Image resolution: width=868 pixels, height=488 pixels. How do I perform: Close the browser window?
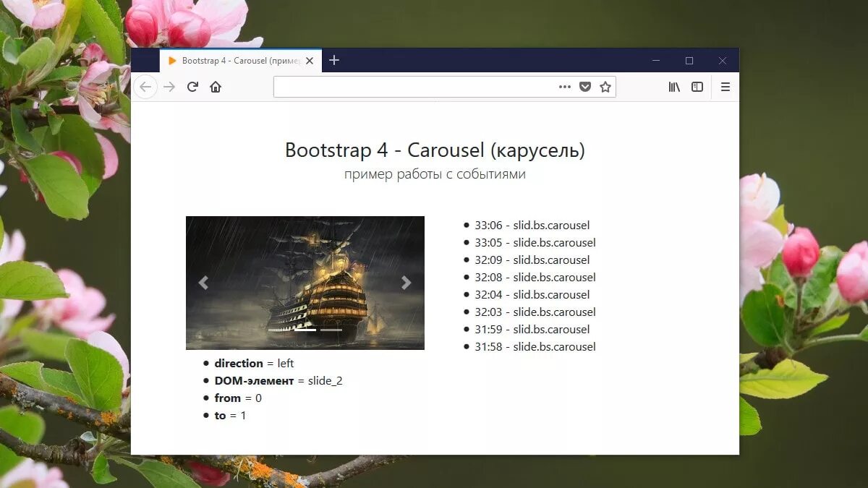[723, 61]
